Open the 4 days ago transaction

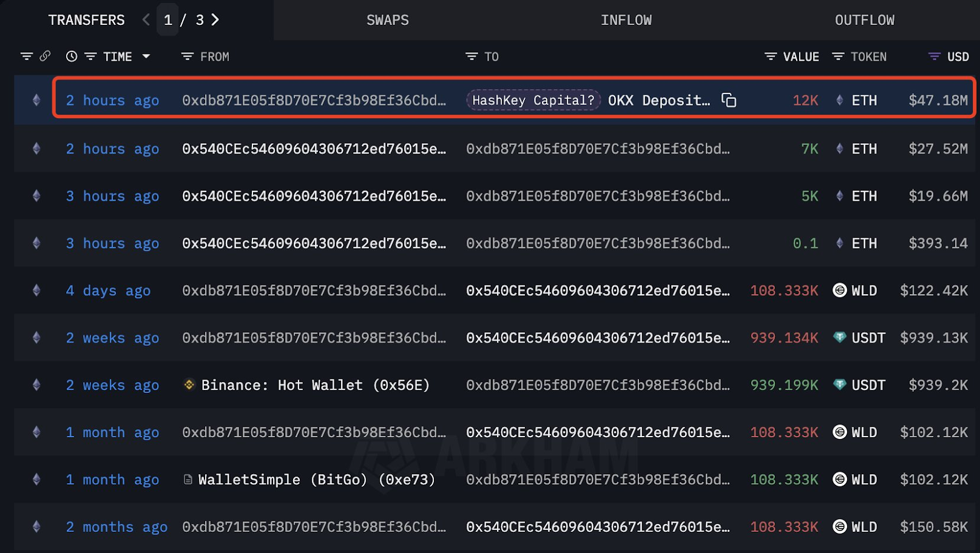(x=108, y=290)
